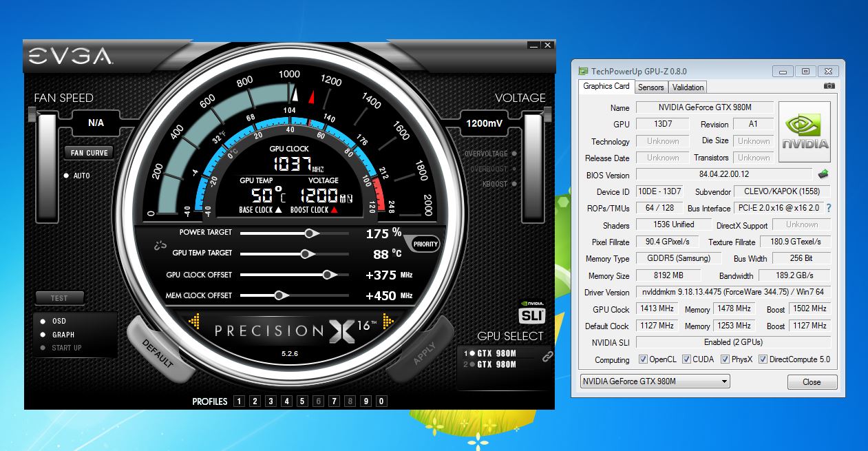
Task: Click the 1200mV voltage value box
Action: (x=485, y=123)
